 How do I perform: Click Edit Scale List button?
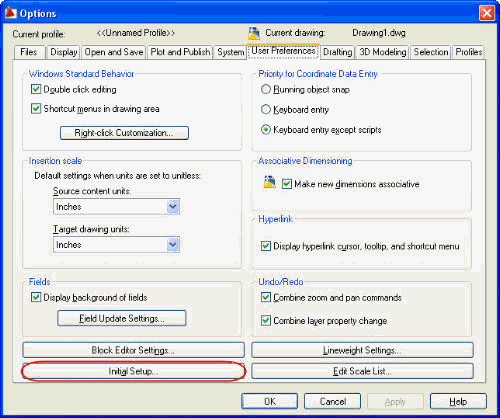pyautogui.click(x=362, y=371)
